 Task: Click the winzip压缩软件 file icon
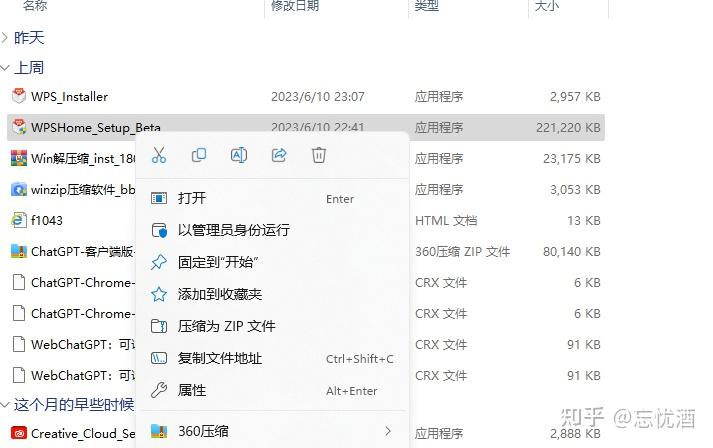click(19, 189)
